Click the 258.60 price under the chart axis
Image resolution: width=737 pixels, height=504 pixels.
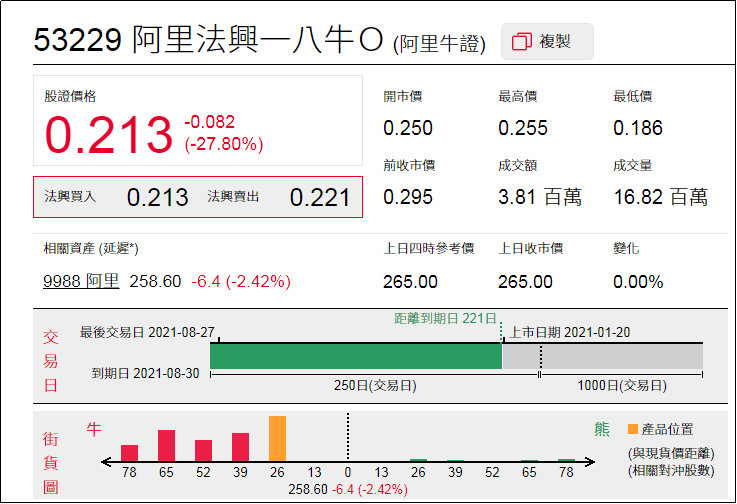tap(308, 489)
